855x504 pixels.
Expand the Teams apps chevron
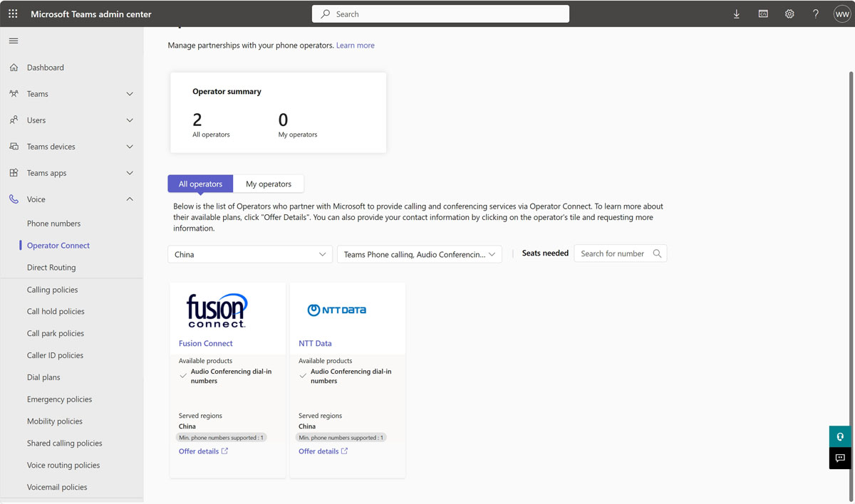(130, 173)
